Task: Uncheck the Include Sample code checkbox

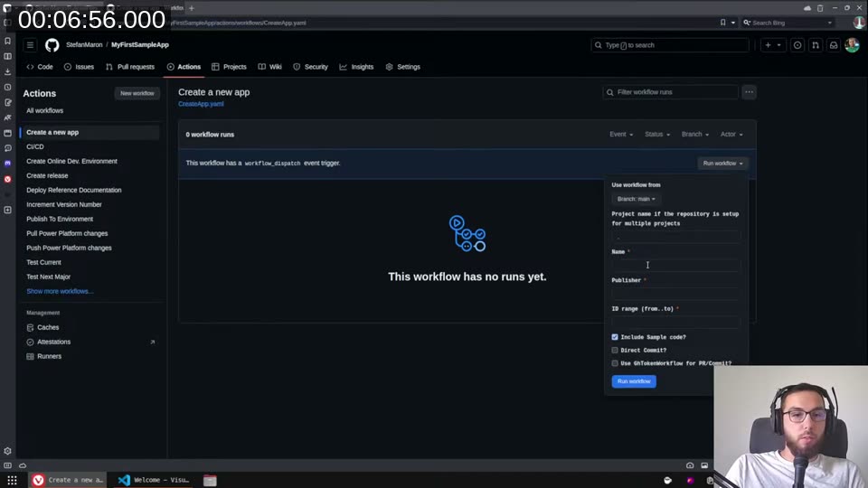Action: pyautogui.click(x=615, y=337)
